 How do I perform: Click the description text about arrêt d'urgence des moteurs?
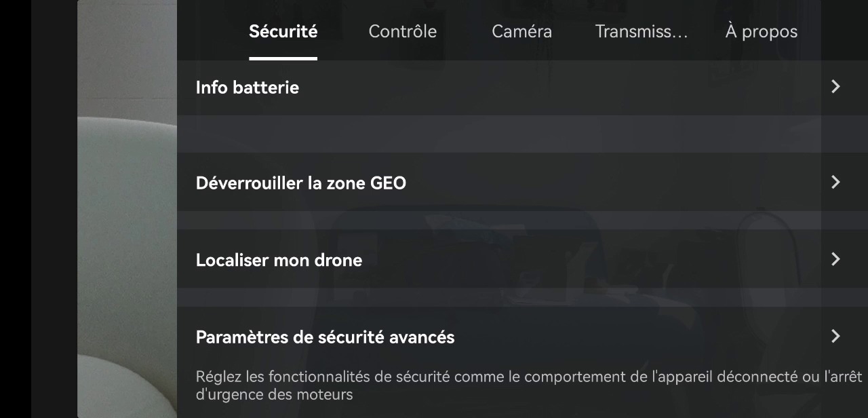pos(528,385)
